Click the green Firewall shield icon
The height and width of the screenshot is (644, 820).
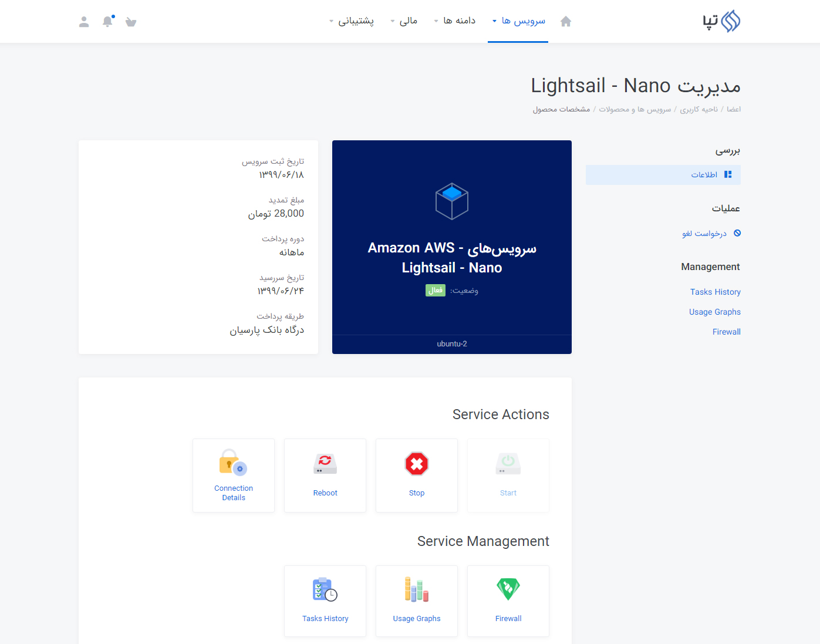pos(508,589)
